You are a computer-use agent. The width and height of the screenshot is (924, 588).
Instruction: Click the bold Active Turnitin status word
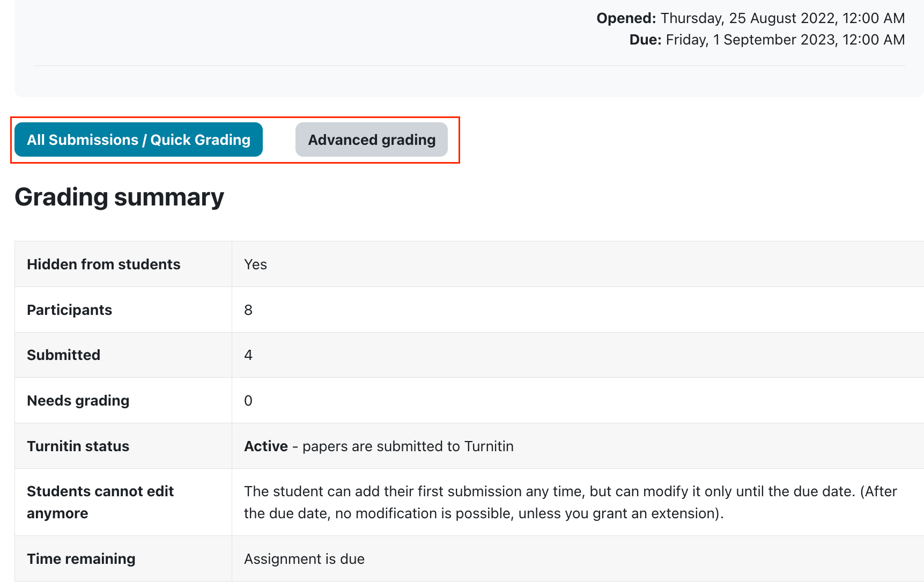tap(266, 446)
